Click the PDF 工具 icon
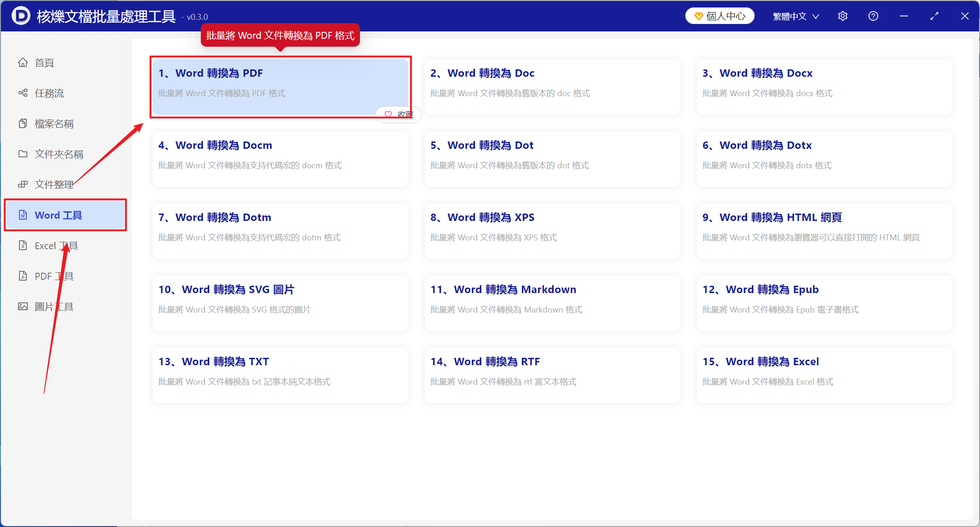The image size is (980, 527). (23, 276)
